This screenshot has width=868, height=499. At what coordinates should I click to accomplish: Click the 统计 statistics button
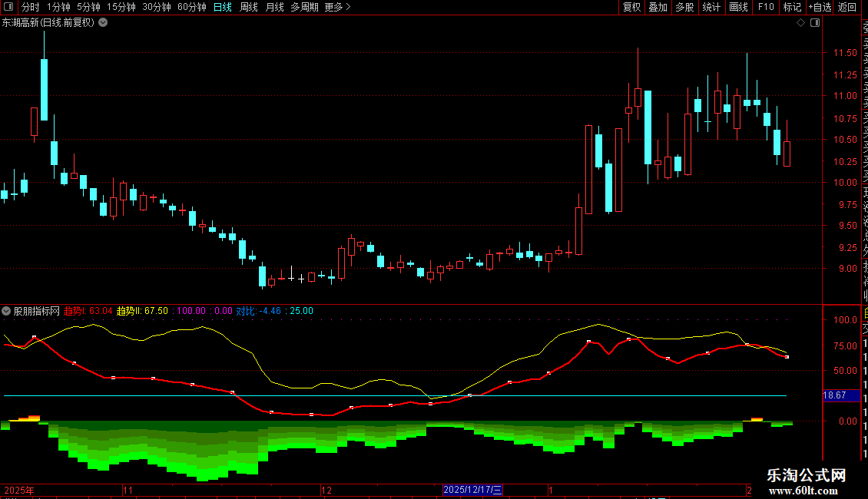(711, 7)
